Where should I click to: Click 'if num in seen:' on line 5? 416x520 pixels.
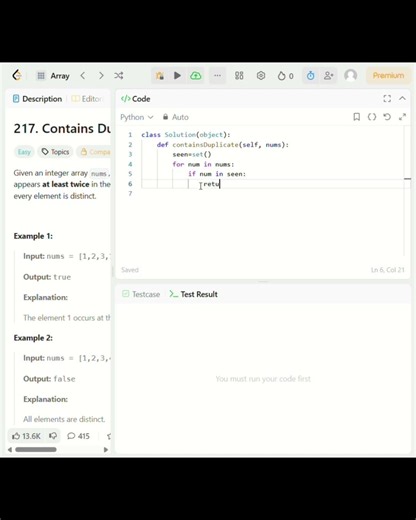(x=217, y=174)
